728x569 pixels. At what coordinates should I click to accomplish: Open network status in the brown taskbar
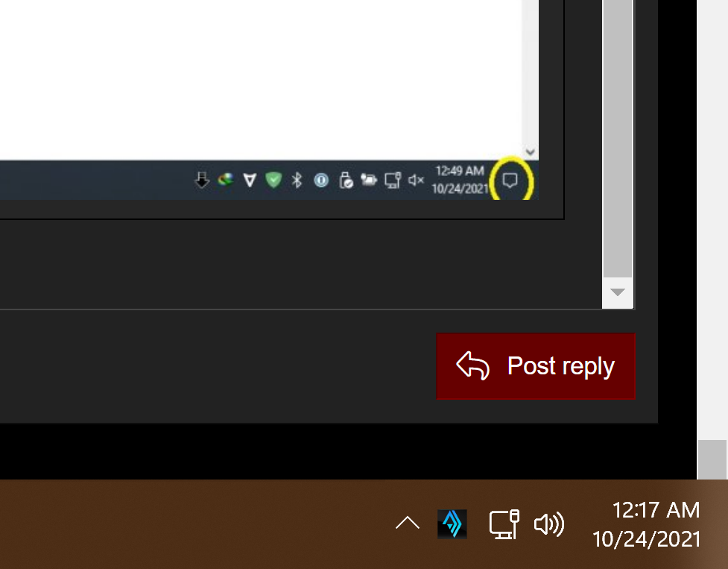[504, 524]
